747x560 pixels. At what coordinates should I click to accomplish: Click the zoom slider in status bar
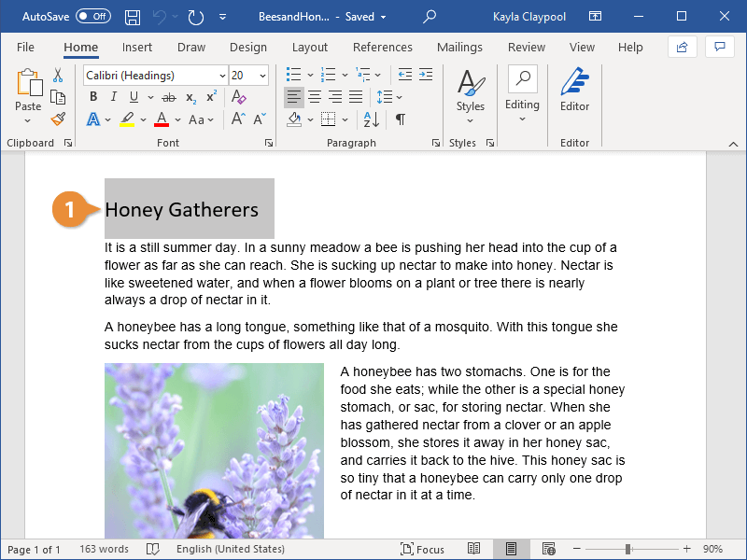pos(628,549)
